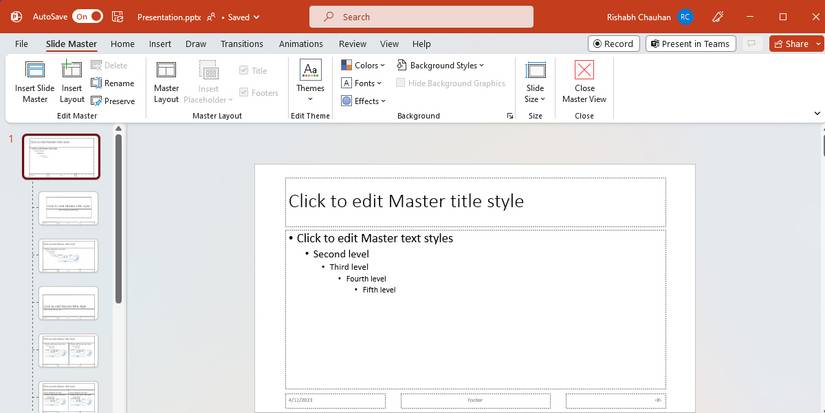Click Preserve master button

(113, 101)
